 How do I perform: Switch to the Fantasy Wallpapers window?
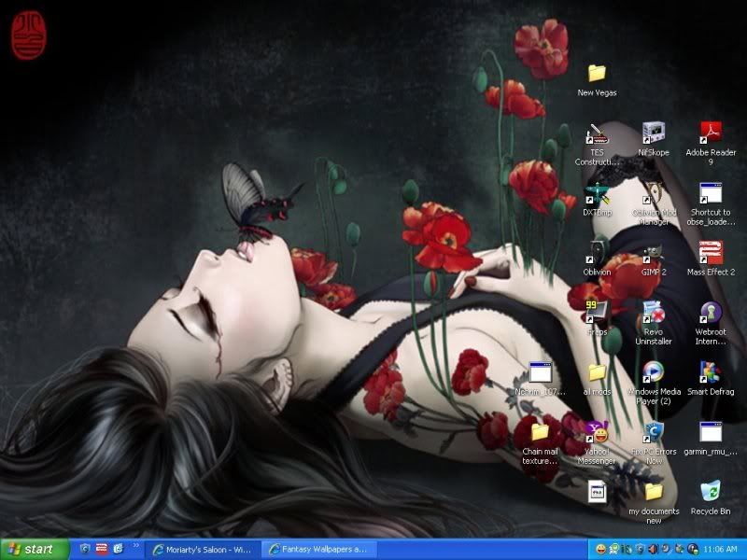[x=317, y=549]
